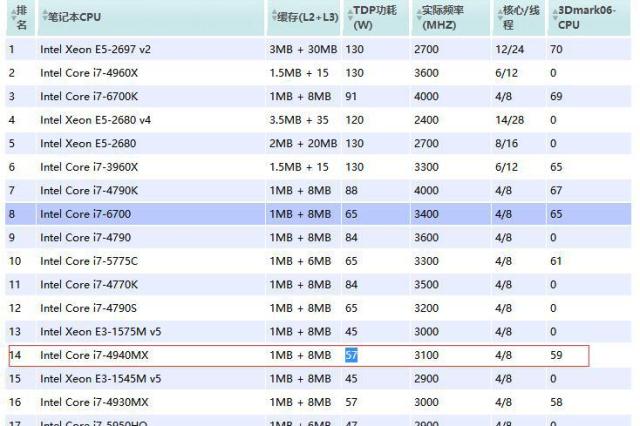
Task: Sort by the 缓存(L2+L3) column header
Action: [x=304, y=18]
